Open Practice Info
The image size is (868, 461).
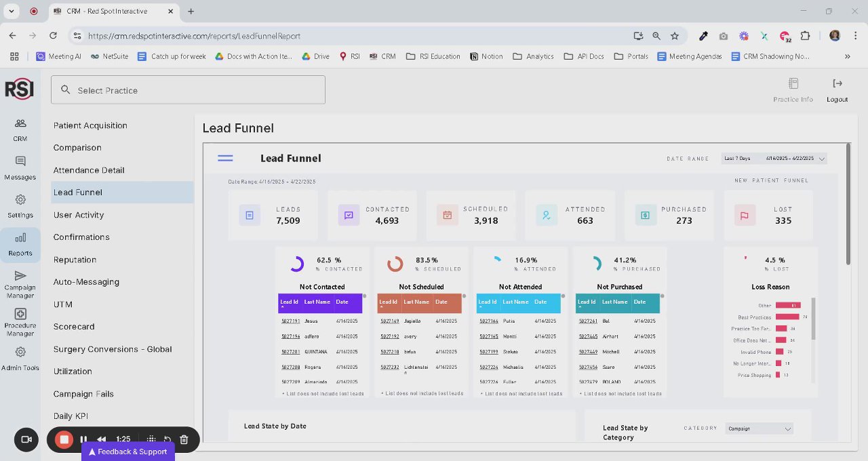pos(793,89)
